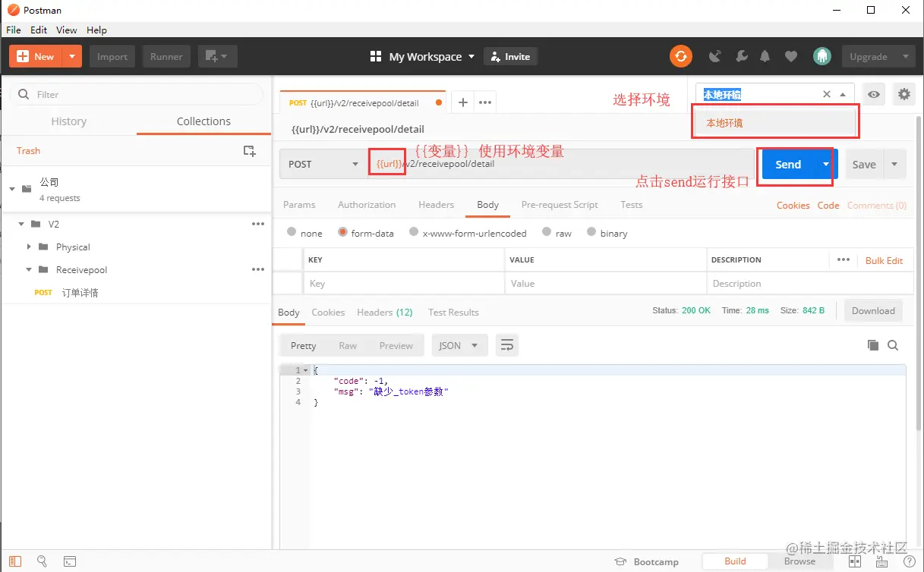Screen dimensions: 924x572
Task: Open the user avatar menu
Action: 822,56
